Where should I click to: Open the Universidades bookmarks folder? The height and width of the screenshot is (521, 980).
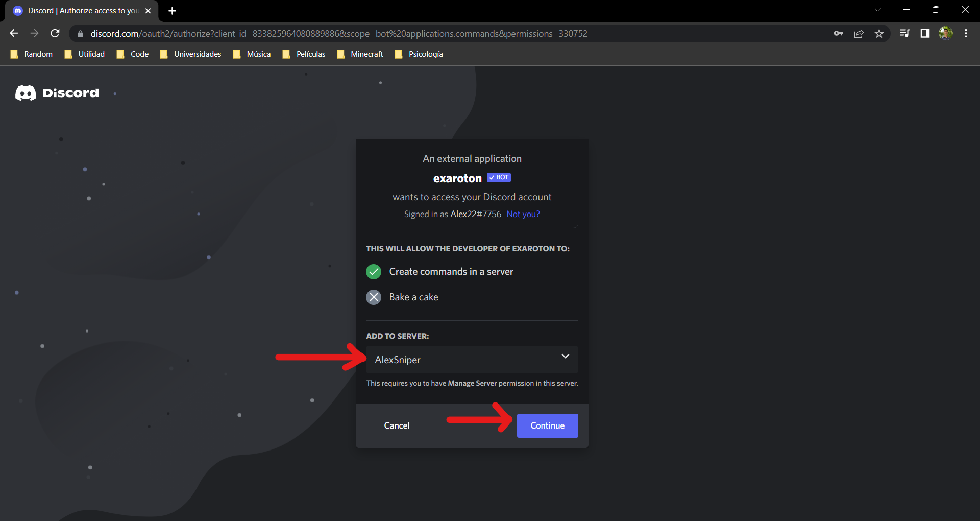190,54
